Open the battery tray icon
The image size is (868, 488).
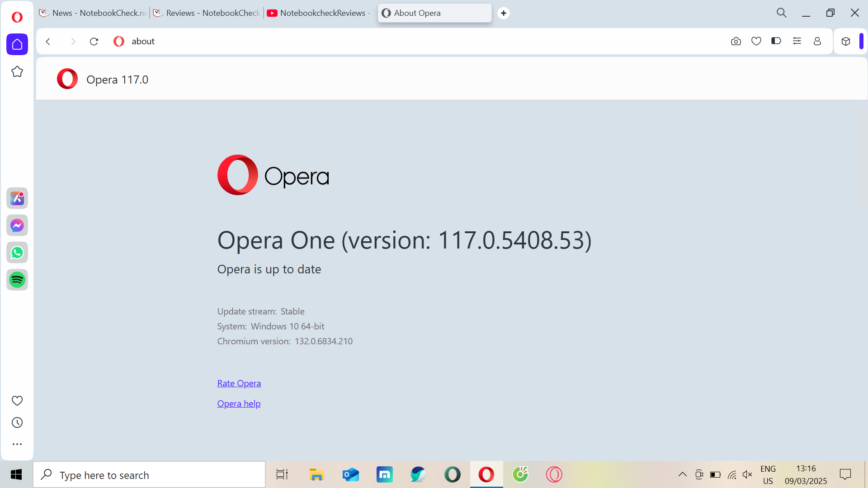(715, 474)
